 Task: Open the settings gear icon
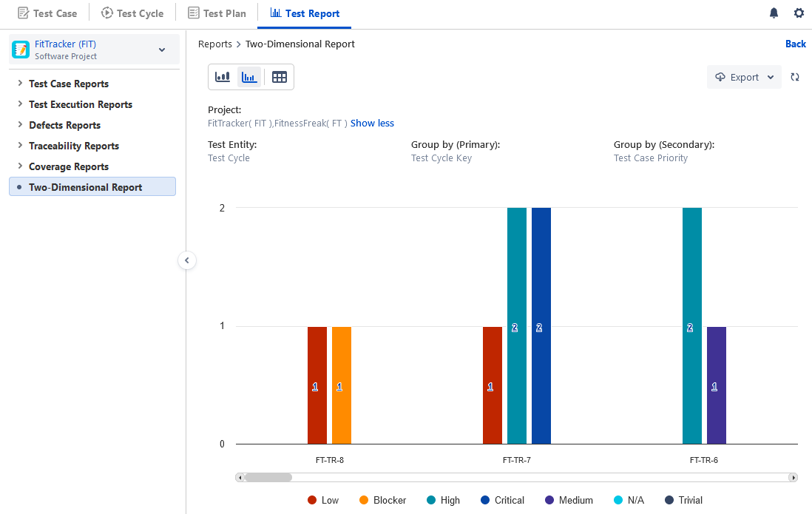coord(799,13)
